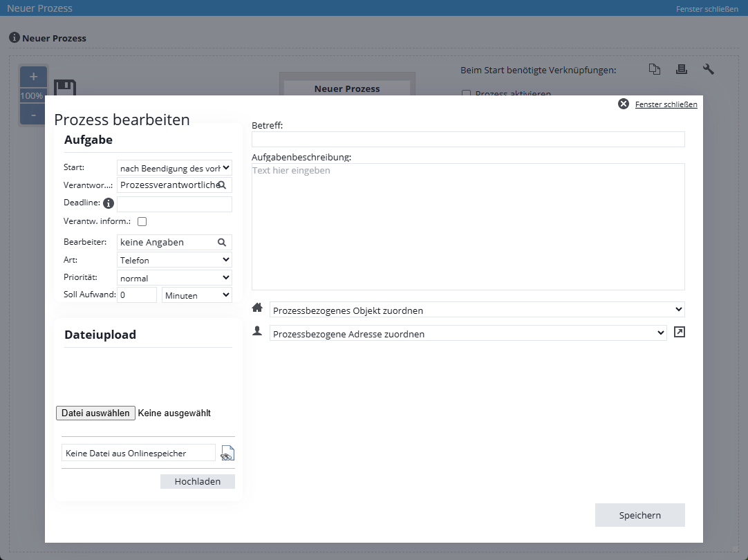Open the Start timing dropdown

tap(174, 167)
